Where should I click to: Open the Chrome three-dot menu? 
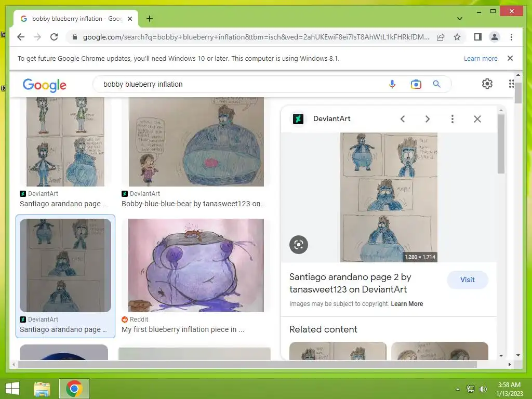pyautogui.click(x=511, y=37)
